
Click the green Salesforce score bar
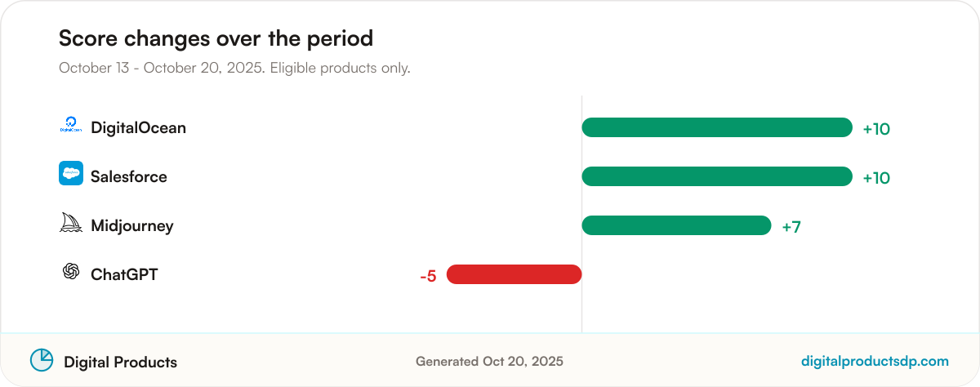(717, 176)
